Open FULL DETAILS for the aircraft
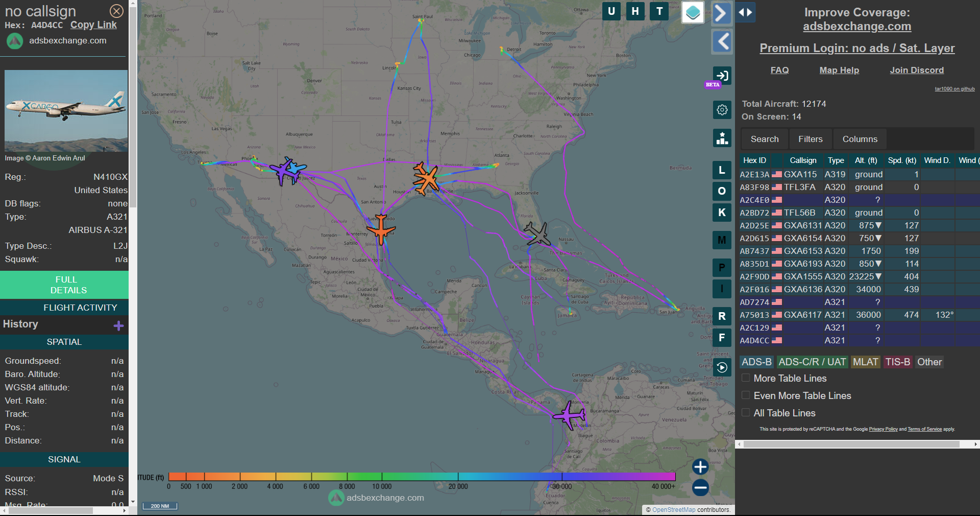The image size is (980, 516). (64, 285)
